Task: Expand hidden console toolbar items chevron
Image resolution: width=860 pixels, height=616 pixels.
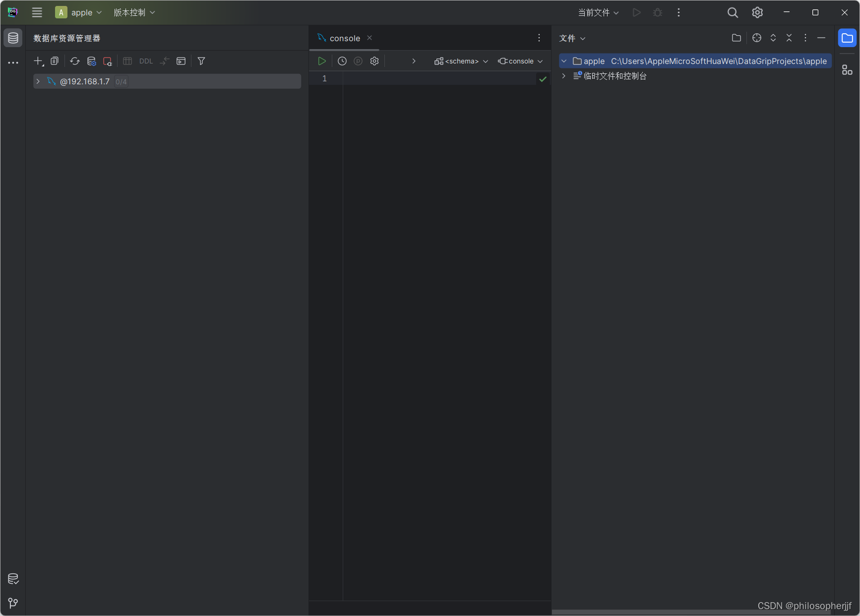Action: [x=414, y=61]
